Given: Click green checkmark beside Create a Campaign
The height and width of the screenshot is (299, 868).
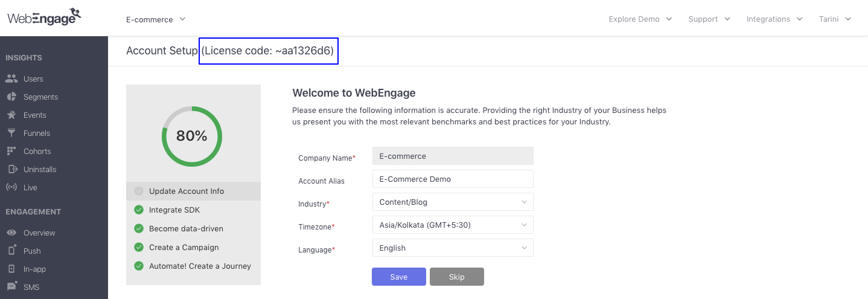Looking at the screenshot, I should pyautogui.click(x=138, y=247).
